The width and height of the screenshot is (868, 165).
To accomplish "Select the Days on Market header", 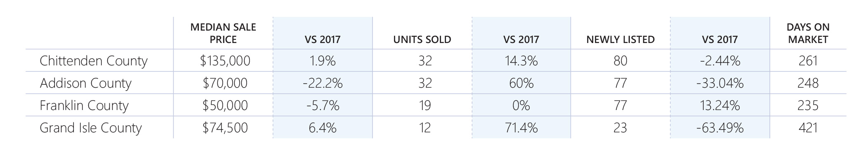I will pos(808,33).
